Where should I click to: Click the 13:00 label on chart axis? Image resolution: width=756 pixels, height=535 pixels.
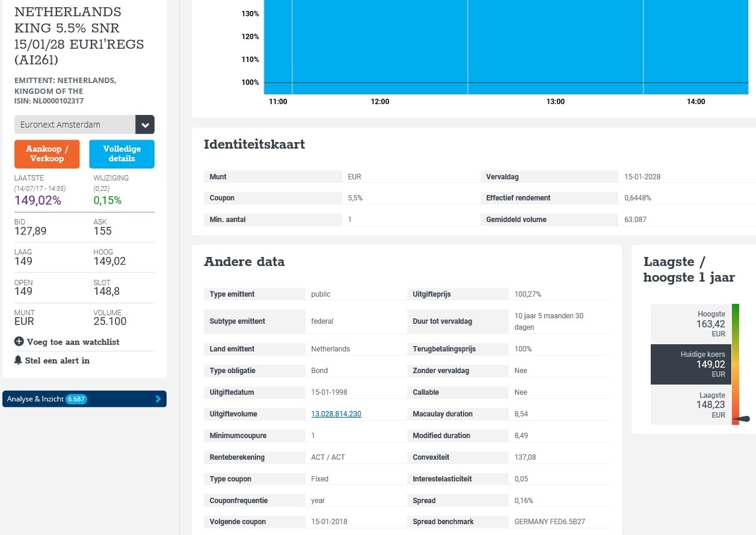[555, 102]
